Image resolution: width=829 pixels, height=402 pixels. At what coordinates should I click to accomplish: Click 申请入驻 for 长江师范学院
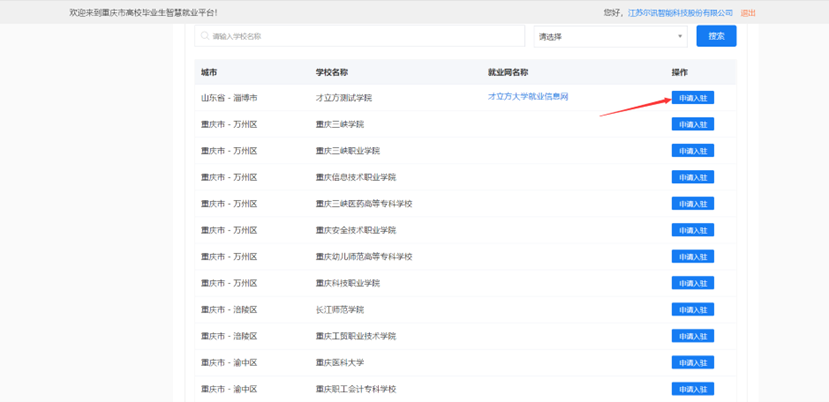point(692,310)
